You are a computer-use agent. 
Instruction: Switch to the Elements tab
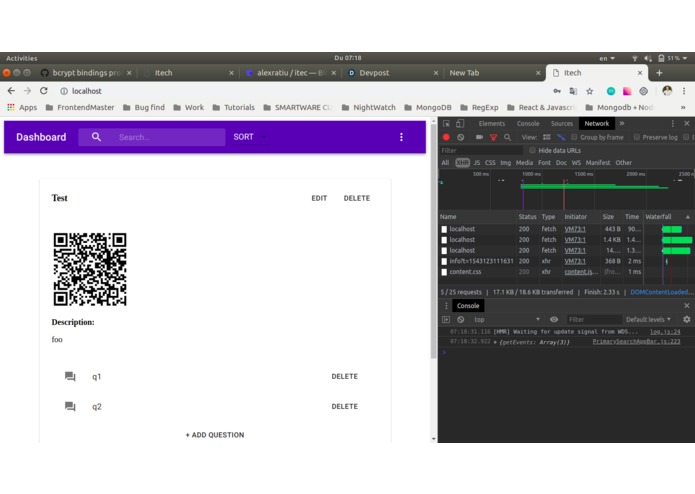point(492,124)
